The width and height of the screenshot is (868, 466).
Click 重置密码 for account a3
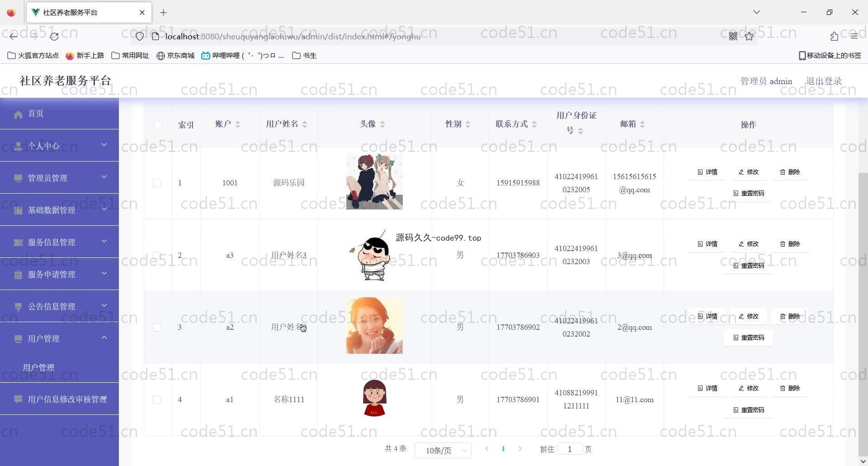tap(749, 266)
